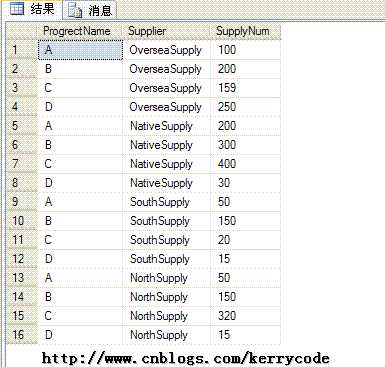The image size is (385, 367).
Task: Select row header number 8
Action: pyautogui.click(x=22, y=183)
